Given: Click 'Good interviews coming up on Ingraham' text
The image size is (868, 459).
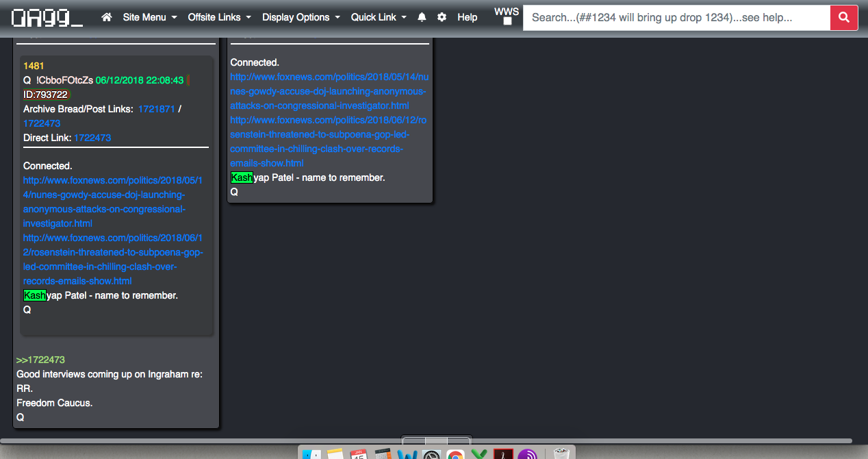Looking at the screenshot, I should click(110, 374).
